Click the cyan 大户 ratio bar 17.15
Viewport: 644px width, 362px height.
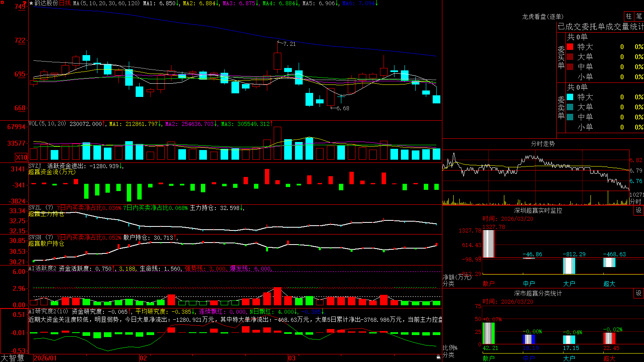click(569, 339)
